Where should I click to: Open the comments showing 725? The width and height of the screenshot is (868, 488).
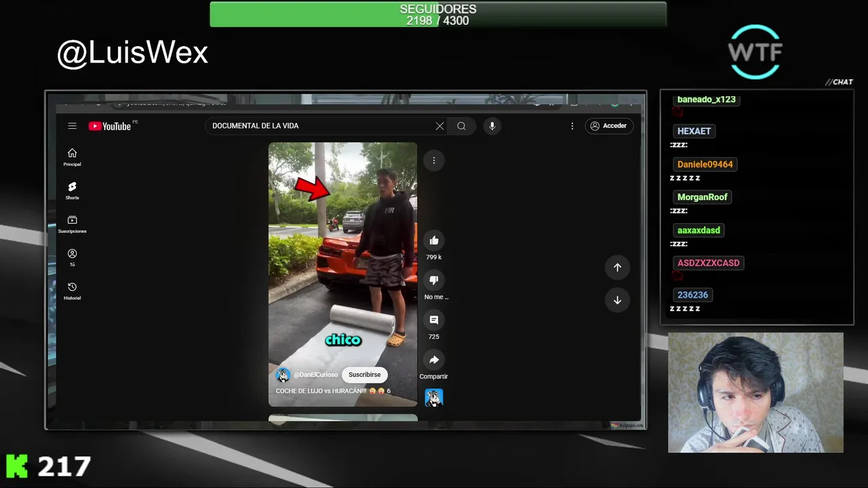(434, 320)
